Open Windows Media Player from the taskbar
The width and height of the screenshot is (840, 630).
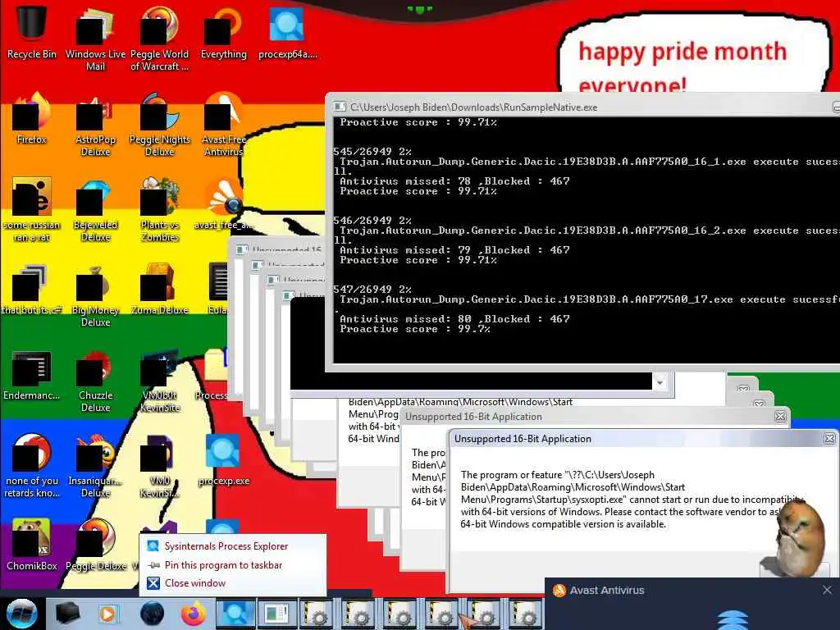107,614
